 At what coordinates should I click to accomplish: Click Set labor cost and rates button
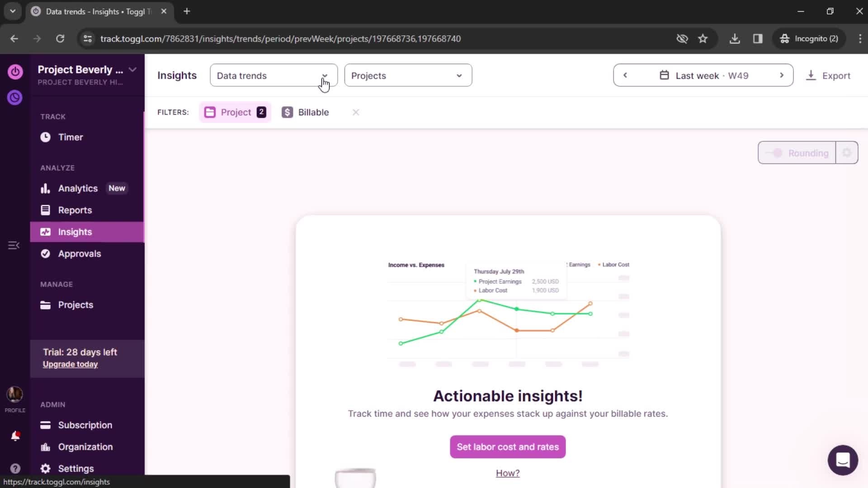pos(508,447)
